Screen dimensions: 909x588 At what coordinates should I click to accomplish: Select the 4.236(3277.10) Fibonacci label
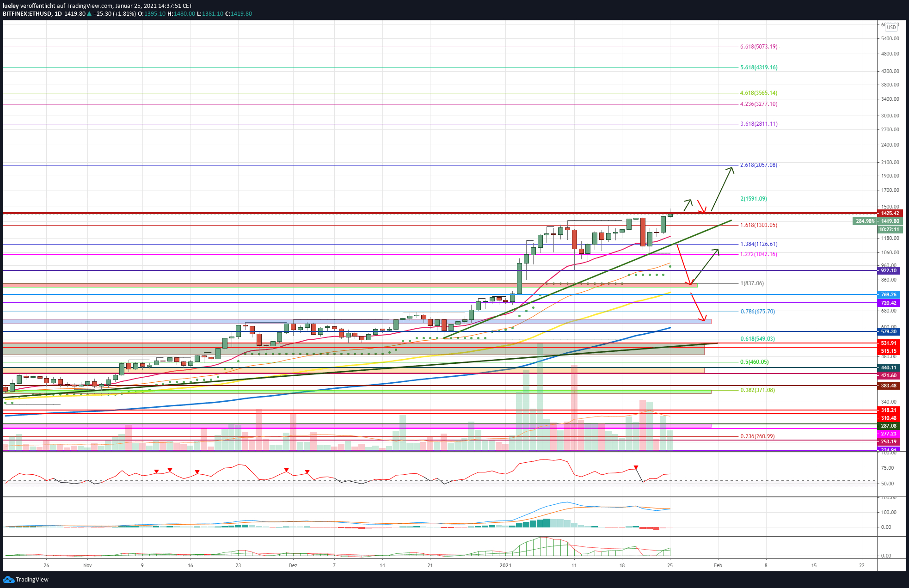point(759,104)
